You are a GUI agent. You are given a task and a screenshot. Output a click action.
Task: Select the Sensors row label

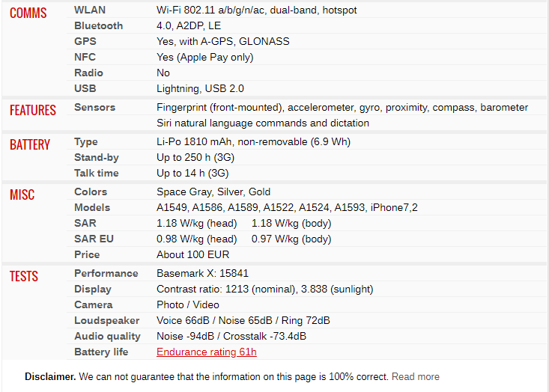[x=94, y=108]
